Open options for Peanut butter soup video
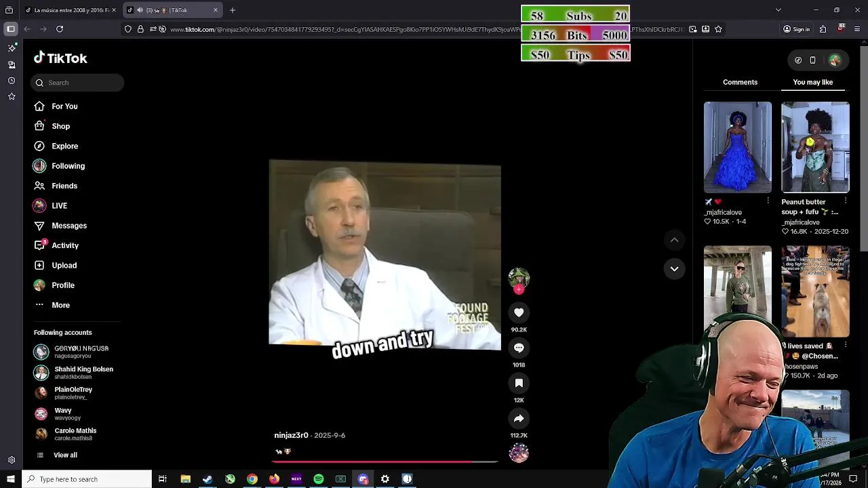The width and height of the screenshot is (868, 488). [845, 201]
